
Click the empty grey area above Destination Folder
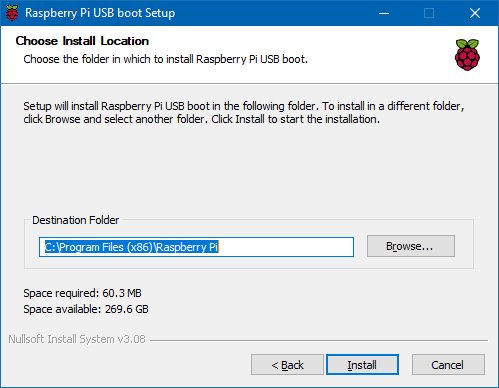[249, 170]
